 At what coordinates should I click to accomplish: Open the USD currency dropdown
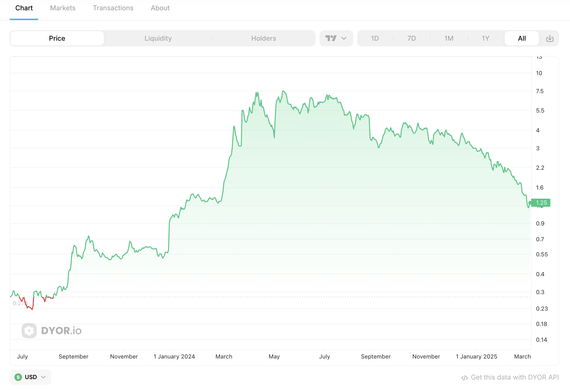click(30, 377)
